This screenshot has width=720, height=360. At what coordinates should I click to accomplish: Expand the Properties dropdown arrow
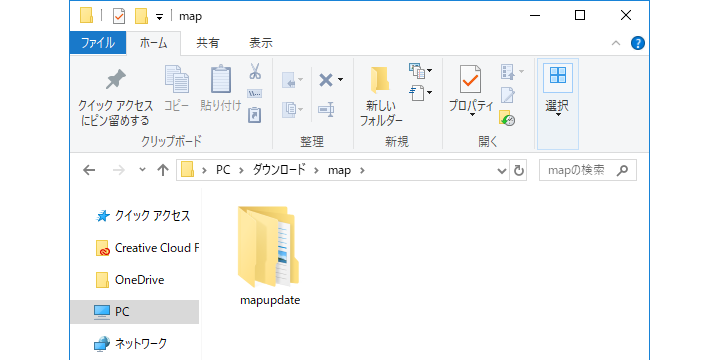coord(472,115)
